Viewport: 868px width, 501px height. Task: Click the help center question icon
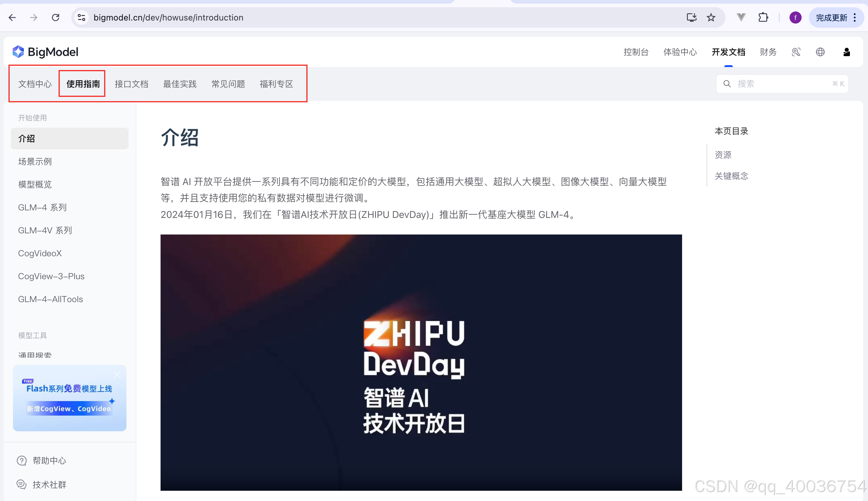[22, 460]
